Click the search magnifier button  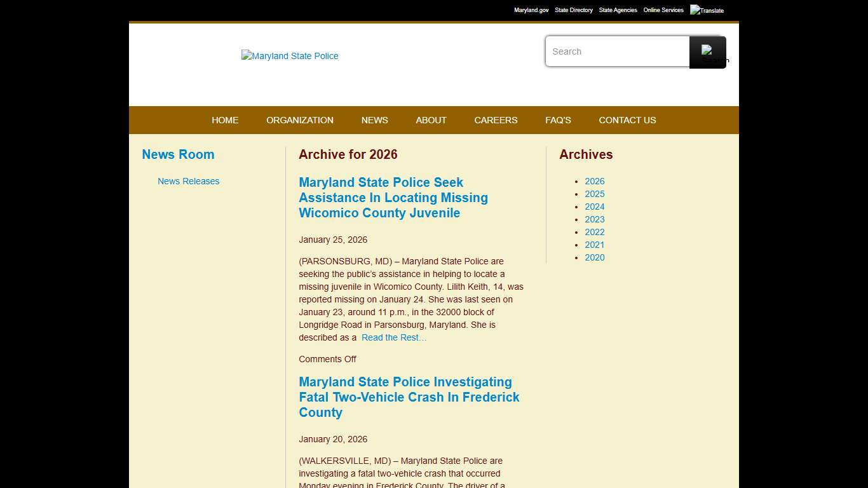pyautogui.click(x=707, y=51)
